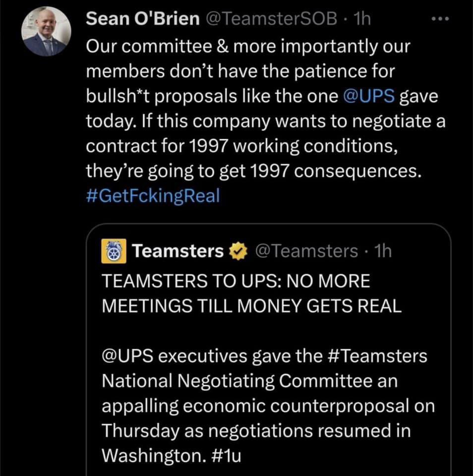Open the three-dot more options menu
The image size is (473, 476).
coord(440,19)
